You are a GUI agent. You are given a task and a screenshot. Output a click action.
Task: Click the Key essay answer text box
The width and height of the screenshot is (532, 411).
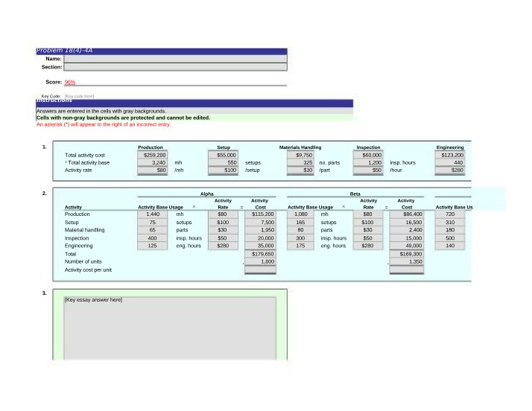point(170,328)
